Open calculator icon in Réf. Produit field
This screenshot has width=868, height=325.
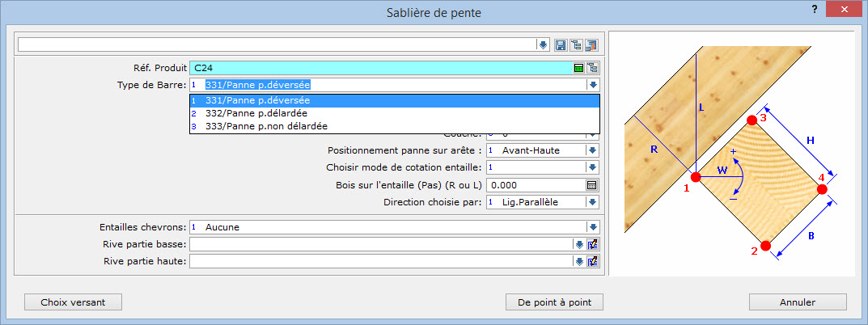point(578,68)
